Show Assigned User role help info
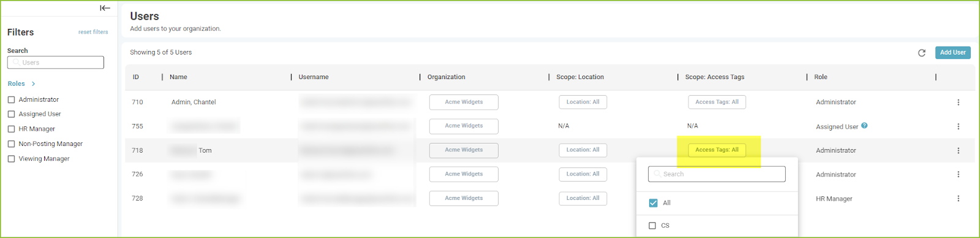Image resolution: width=980 pixels, height=238 pixels. pyautogui.click(x=864, y=126)
